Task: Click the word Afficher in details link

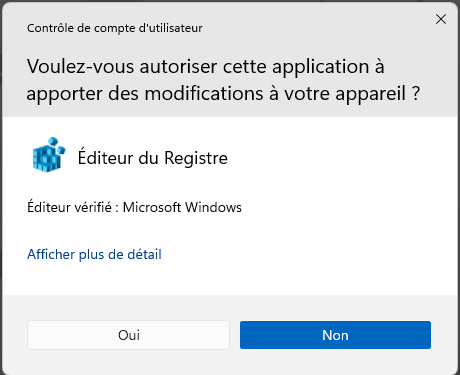Action: click(51, 254)
